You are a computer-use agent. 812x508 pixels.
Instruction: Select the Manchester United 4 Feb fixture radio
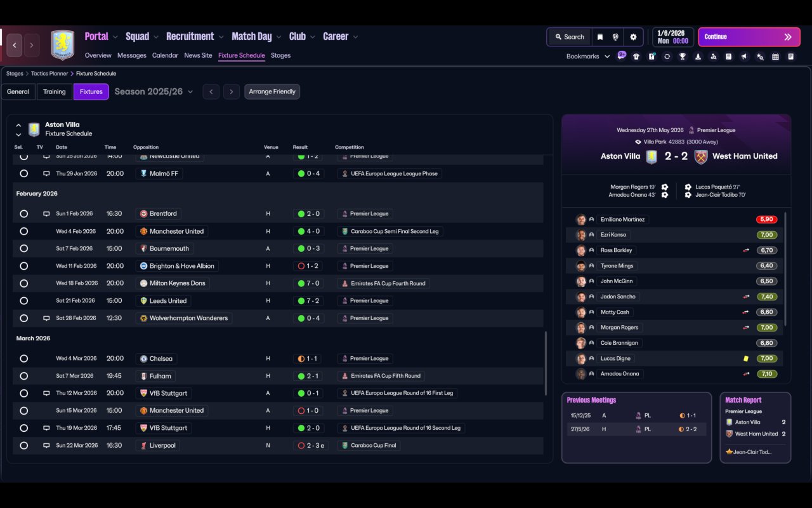click(23, 231)
